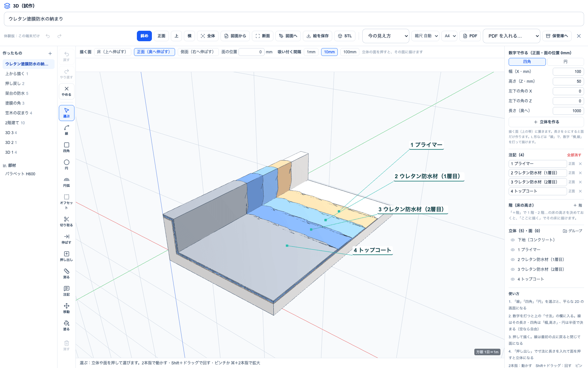Select the 円 circle tool in left toolbar
This screenshot has height=368, width=588.
coord(67,165)
